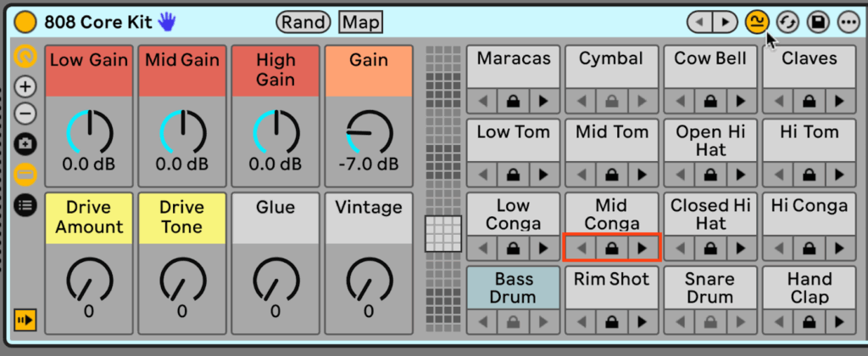The image size is (868, 356).
Task: Click next sample arrow on Mid Conga
Action: [643, 248]
